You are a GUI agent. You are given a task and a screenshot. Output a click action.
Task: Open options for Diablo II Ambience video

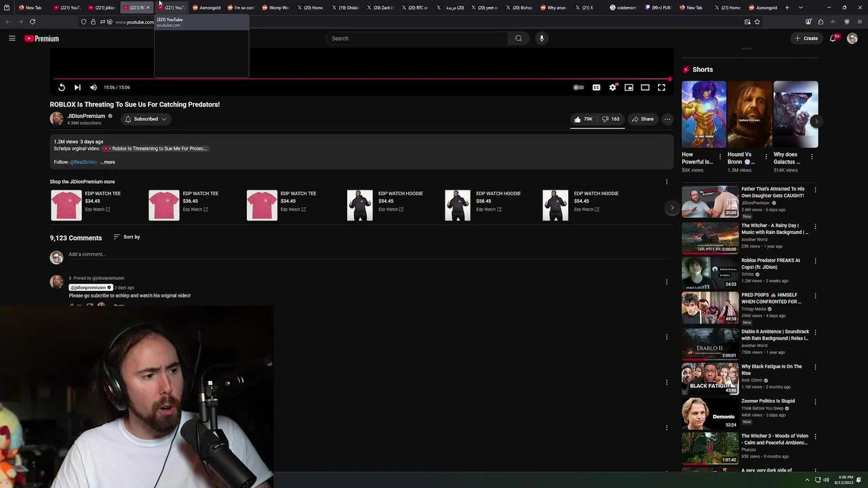[815, 332]
